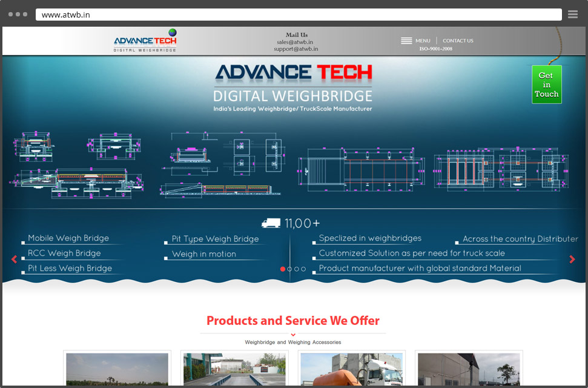Click the 11,00+ counter text
The height and width of the screenshot is (388, 588).
[x=302, y=224]
